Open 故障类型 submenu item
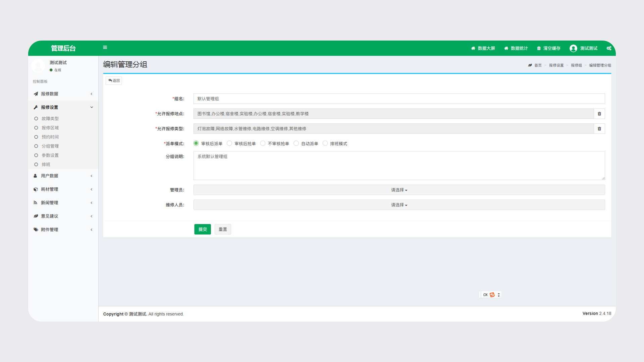644x362 pixels. point(50,119)
